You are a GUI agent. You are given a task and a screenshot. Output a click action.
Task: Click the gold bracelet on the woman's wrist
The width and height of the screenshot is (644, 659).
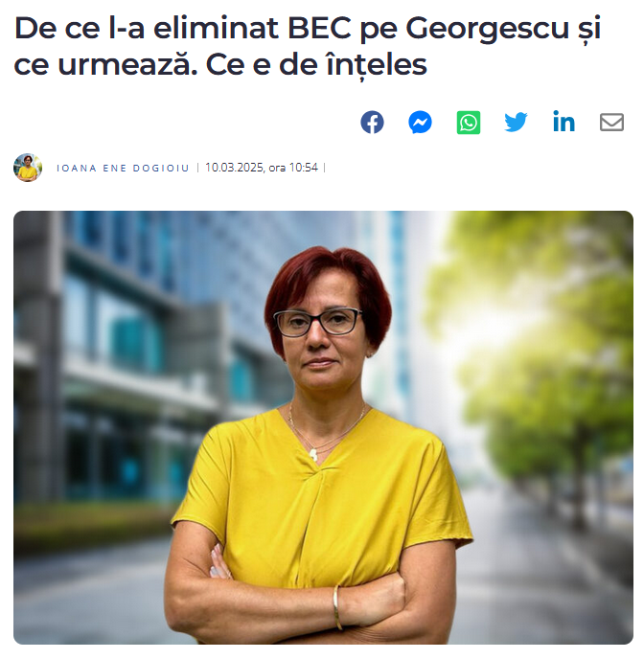pyautogui.click(x=336, y=607)
